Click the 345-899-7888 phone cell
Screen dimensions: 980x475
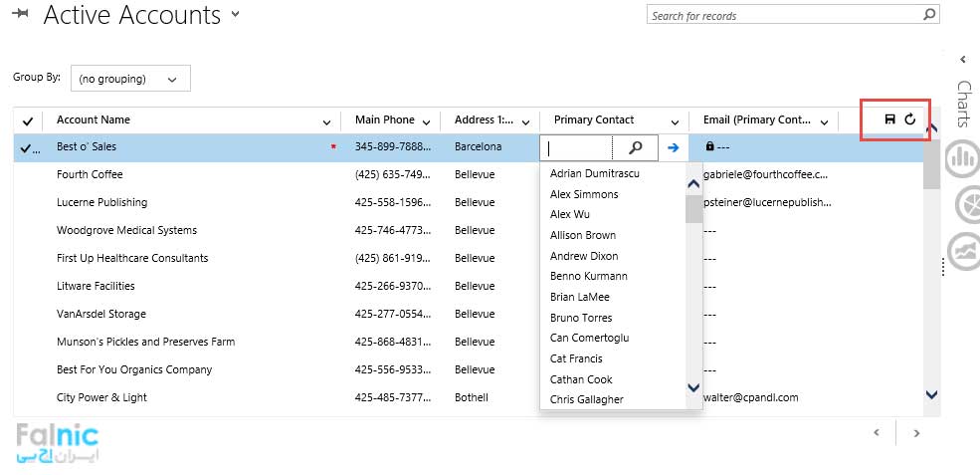click(393, 146)
